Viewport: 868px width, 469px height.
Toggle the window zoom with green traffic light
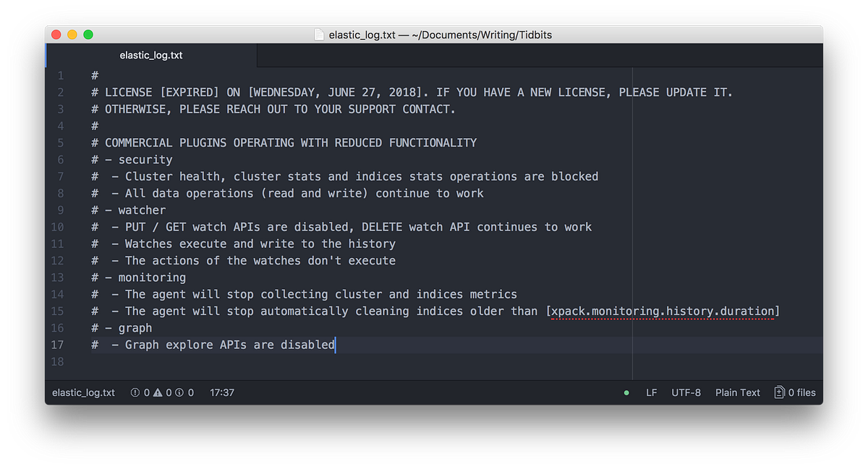pyautogui.click(x=88, y=34)
